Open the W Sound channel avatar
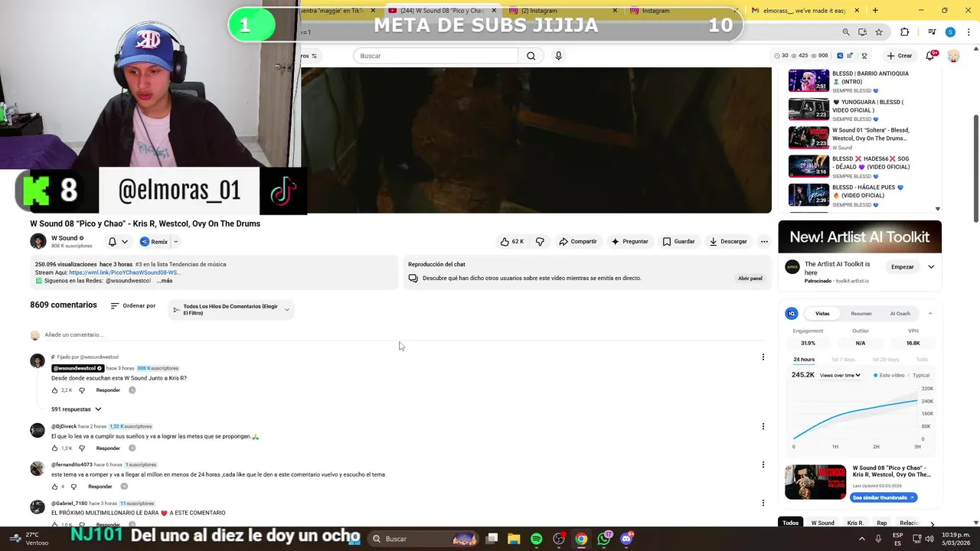980x551 pixels. (38, 242)
